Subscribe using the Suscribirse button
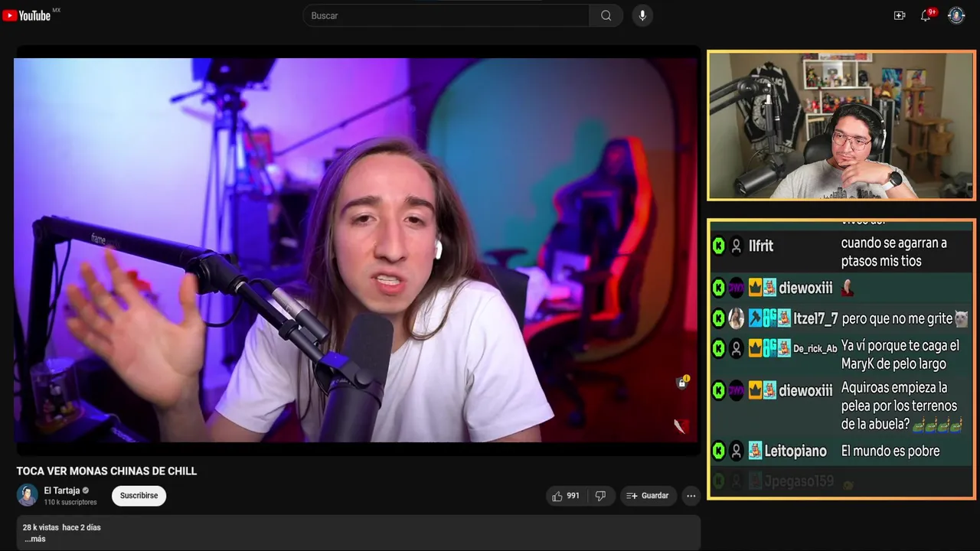 [139, 496]
